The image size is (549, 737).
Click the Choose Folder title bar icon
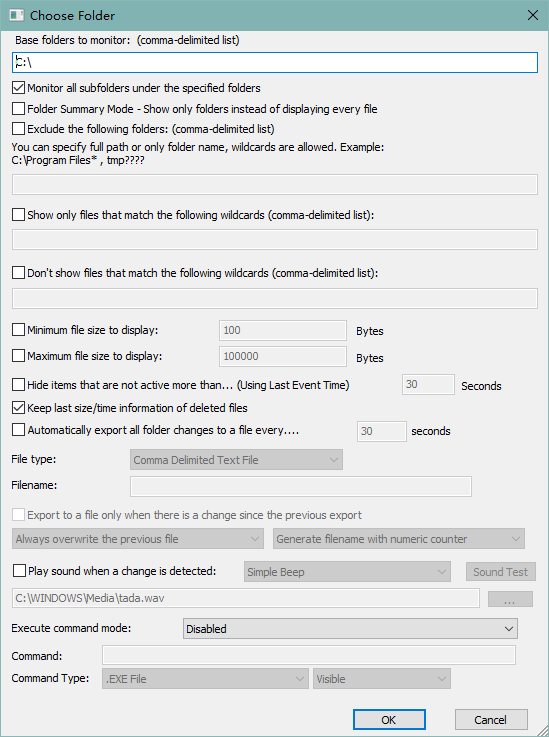[16, 15]
